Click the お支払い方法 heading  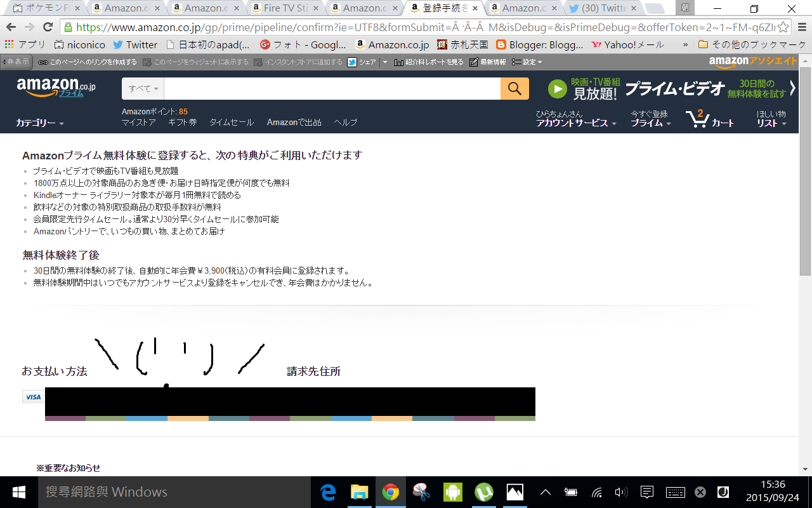click(55, 371)
